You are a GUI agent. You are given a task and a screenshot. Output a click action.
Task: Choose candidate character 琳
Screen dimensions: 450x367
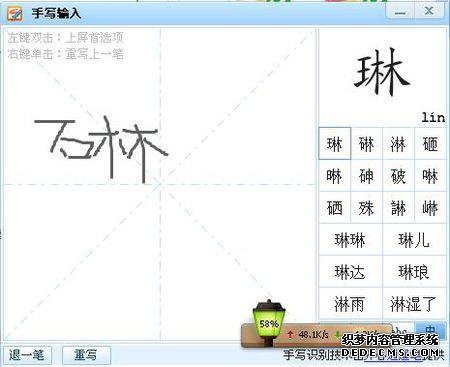tap(335, 144)
